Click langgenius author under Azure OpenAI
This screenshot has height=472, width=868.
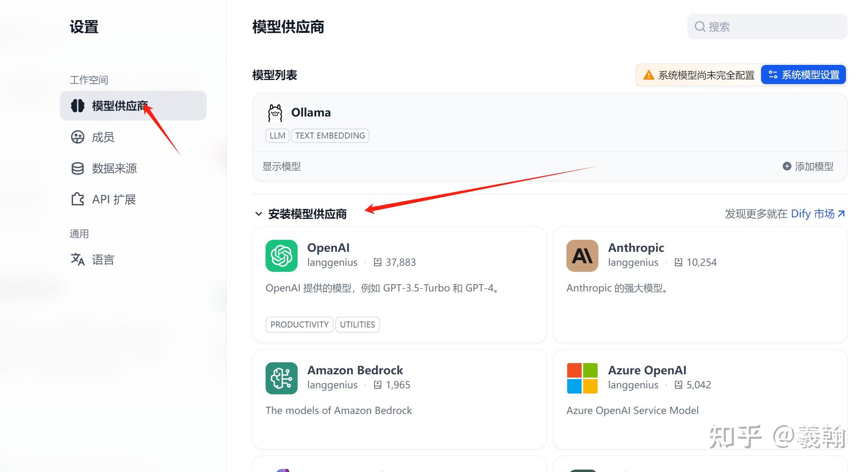click(x=633, y=385)
